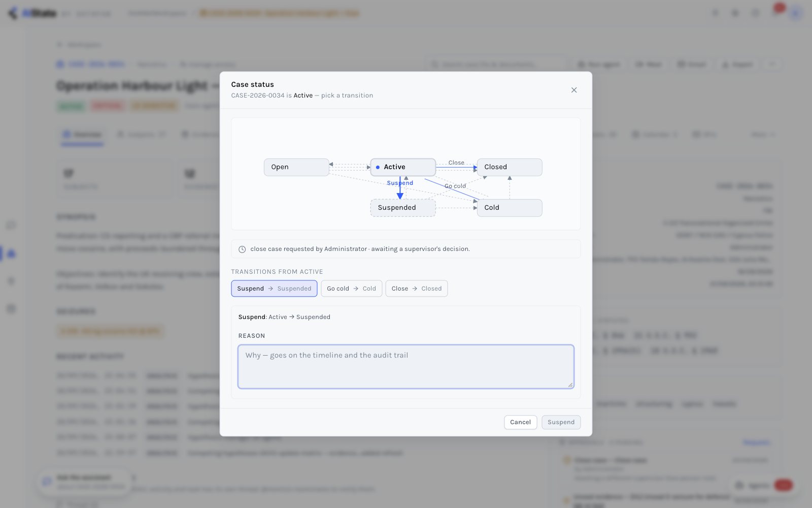Image resolution: width=812 pixels, height=508 pixels.
Task: Click the 'Suspend: Active → Suspended' summary line
Action: point(284,317)
